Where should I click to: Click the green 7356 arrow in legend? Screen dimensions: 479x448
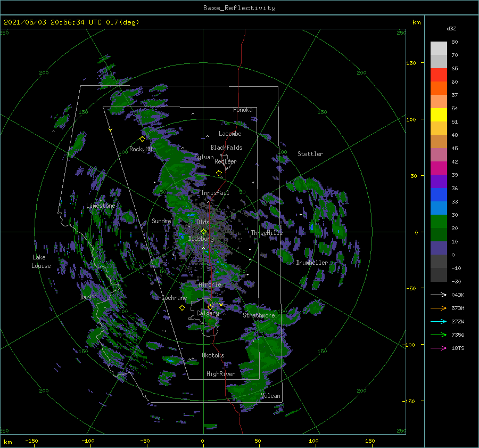(x=439, y=335)
